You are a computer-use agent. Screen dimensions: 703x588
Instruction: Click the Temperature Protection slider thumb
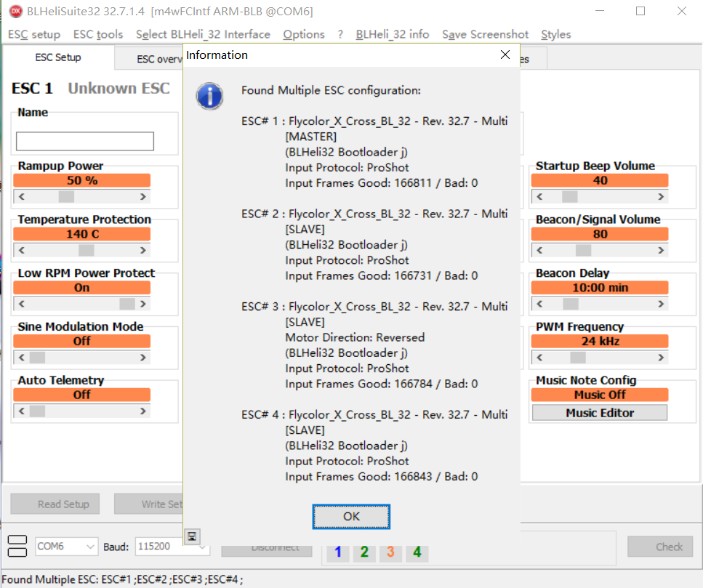point(86,250)
